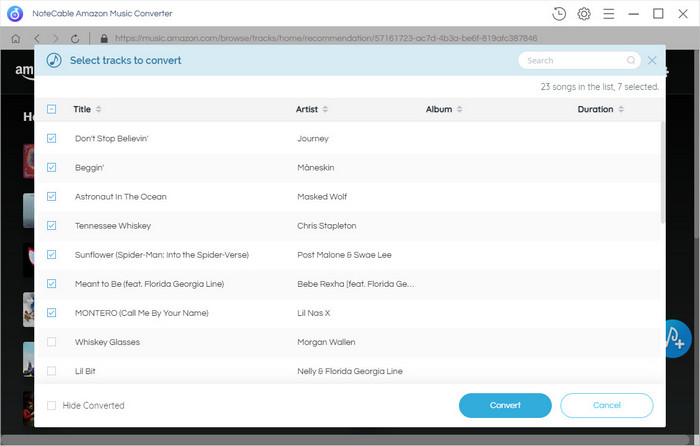Image resolution: width=700 pixels, height=446 pixels.
Task: Click the MONTERO track title
Action: 142,313
